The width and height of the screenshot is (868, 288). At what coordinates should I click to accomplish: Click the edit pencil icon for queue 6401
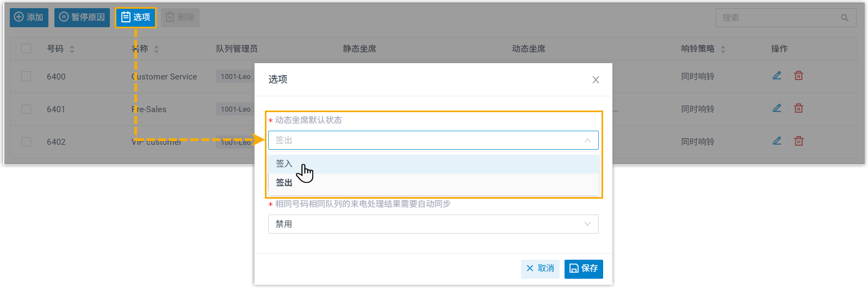777,108
